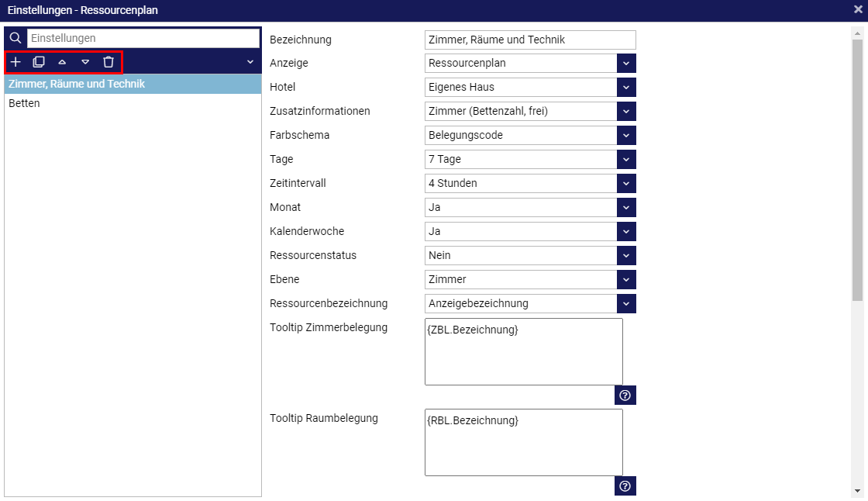Open the Hotel dropdown
Screen dimensions: 868x501
(x=626, y=87)
